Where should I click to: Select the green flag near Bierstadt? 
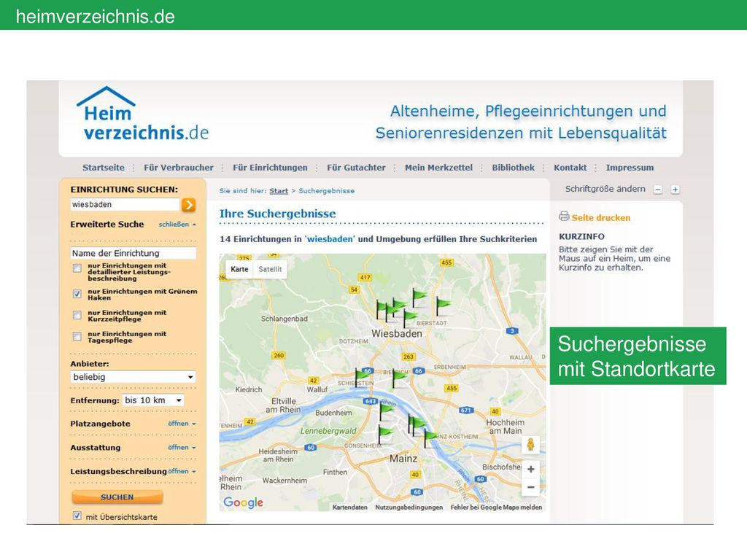tap(443, 306)
